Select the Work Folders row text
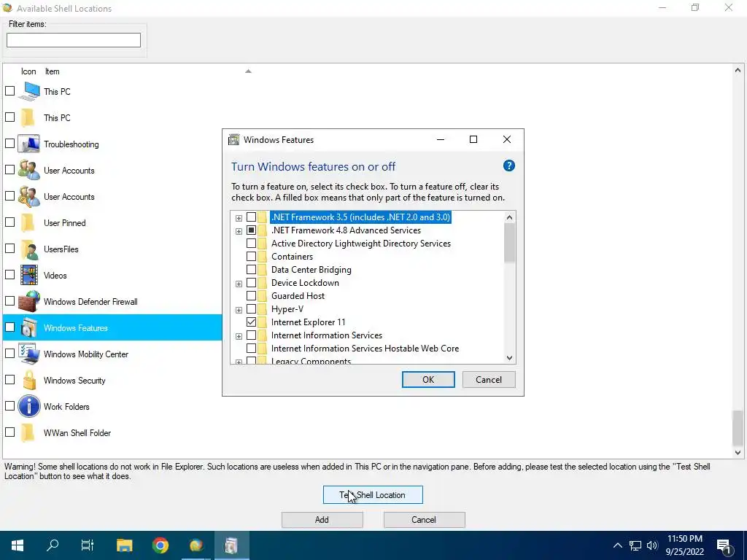The image size is (747, 560). click(66, 407)
